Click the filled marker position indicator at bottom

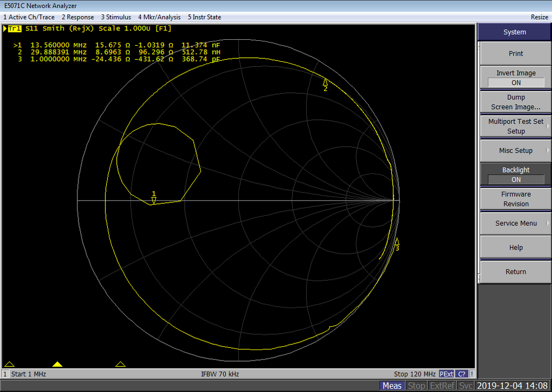(x=57, y=364)
